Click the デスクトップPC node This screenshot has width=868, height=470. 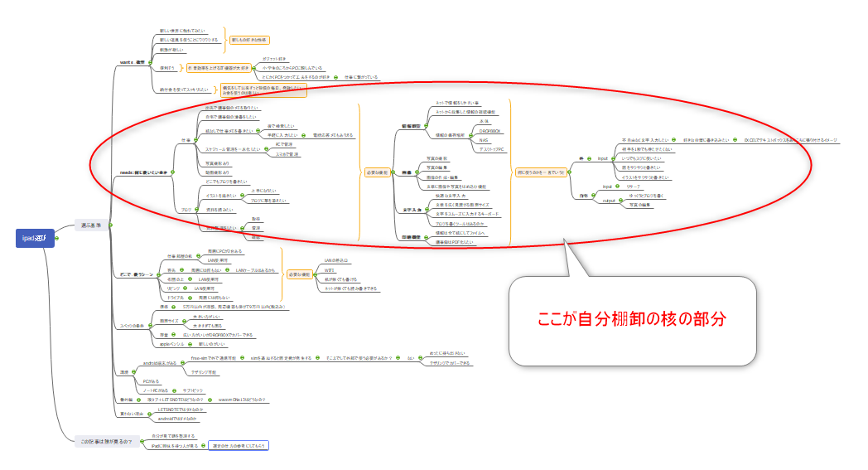point(493,149)
